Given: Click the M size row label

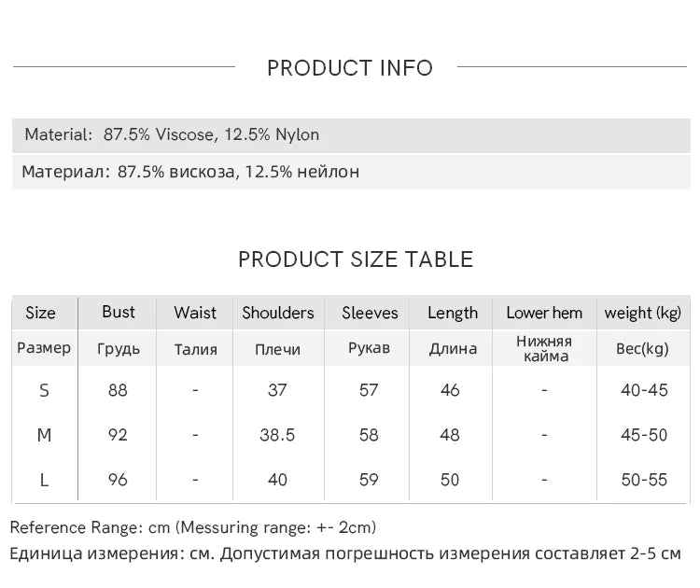Looking at the screenshot, I should 44,435.
